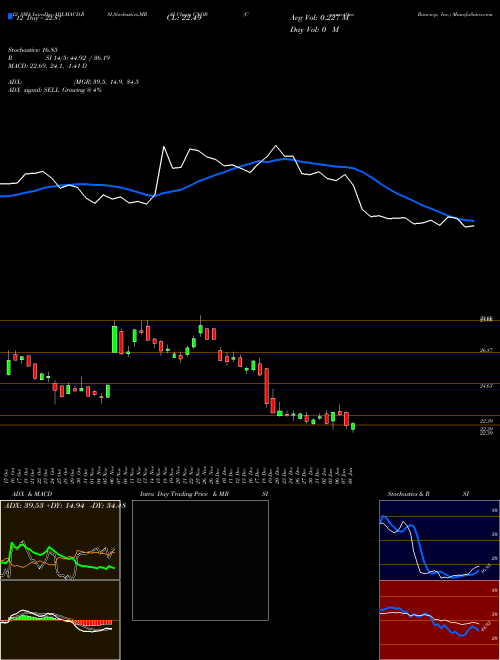The width and height of the screenshot is (500, 660).
Task: Click the 26.87 price level label
Action: [x=486, y=350]
